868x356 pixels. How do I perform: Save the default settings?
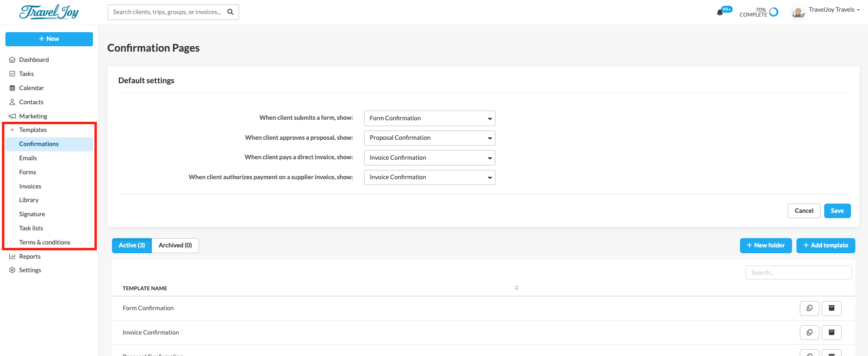tap(837, 211)
